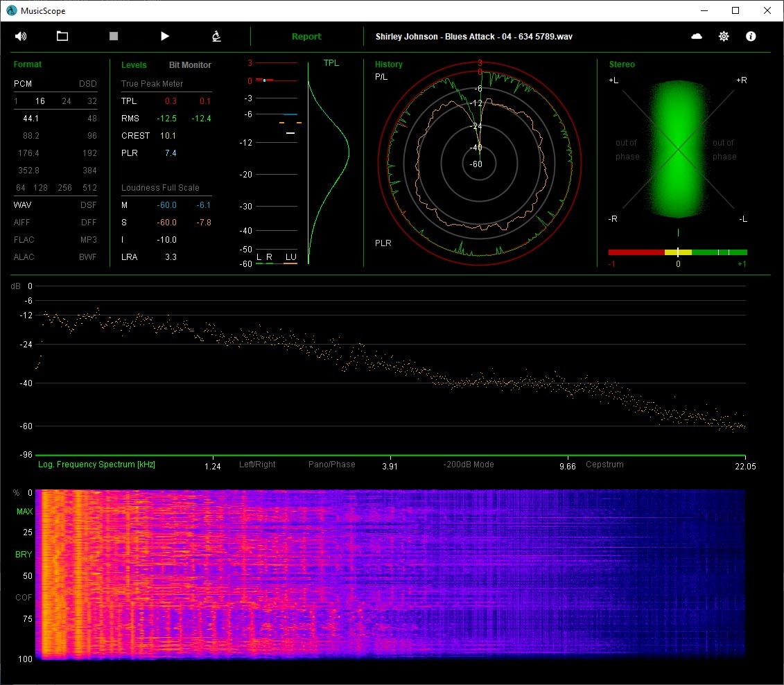Select the BRY spectrogram color scheme
The height and width of the screenshot is (685, 784).
coord(24,555)
